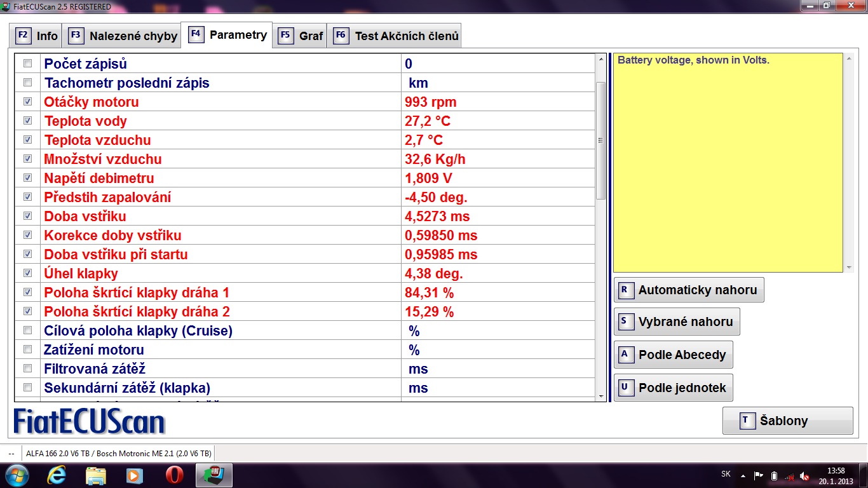Open Windows Media Player taskbar icon
Image resolution: width=868 pixels, height=488 pixels.
click(134, 475)
